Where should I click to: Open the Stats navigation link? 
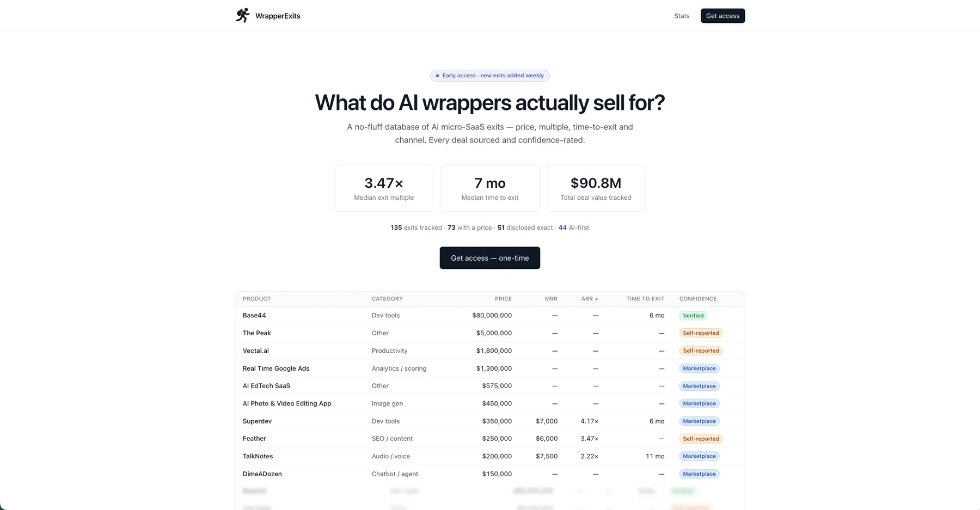pyautogui.click(x=682, y=16)
